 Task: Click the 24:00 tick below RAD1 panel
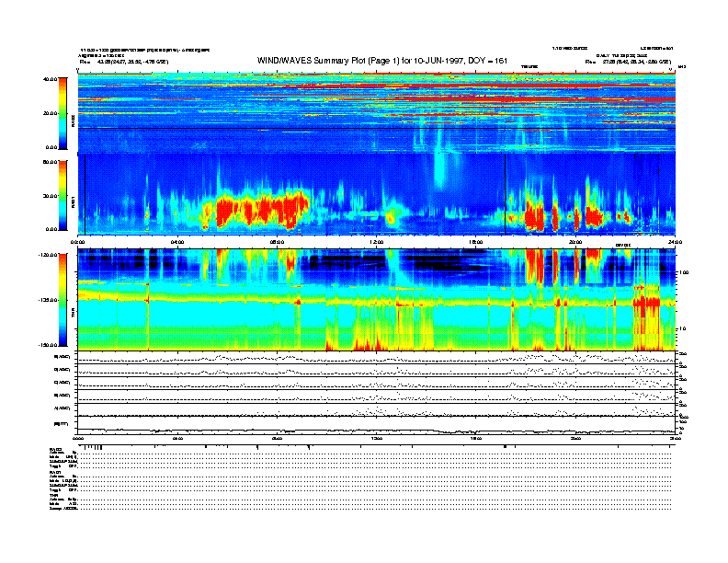click(x=675, y=242)
